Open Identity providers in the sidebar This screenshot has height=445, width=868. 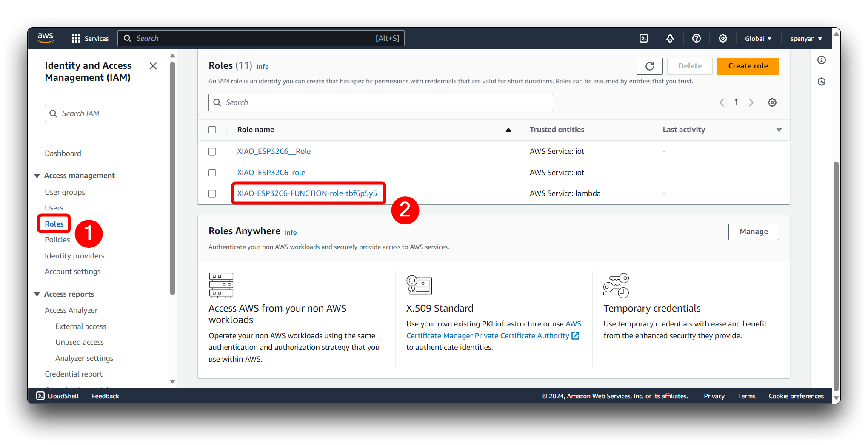point(74,256)
